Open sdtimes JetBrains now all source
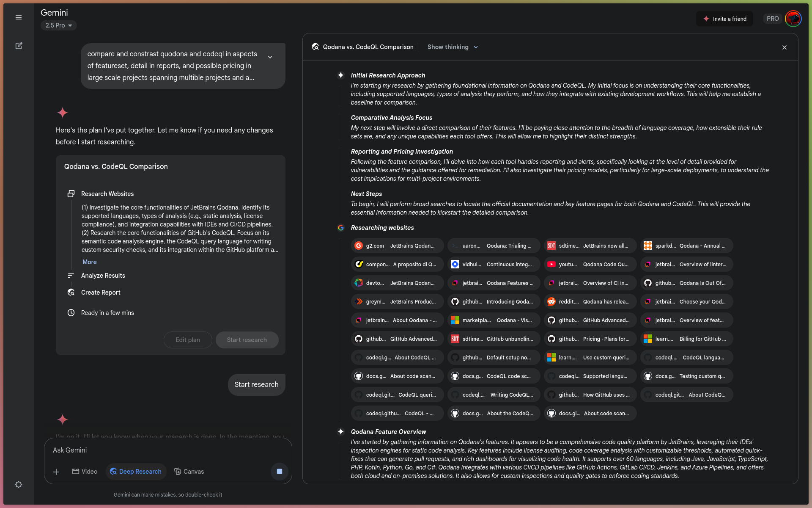Viewport: 812px width, 508px height. pos(590,246)
